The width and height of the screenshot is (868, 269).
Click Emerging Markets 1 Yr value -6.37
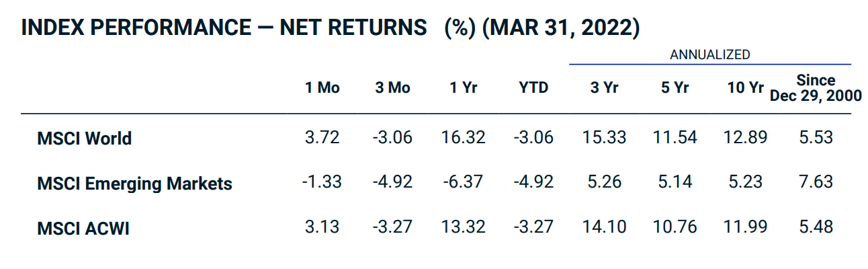(463, 182)
